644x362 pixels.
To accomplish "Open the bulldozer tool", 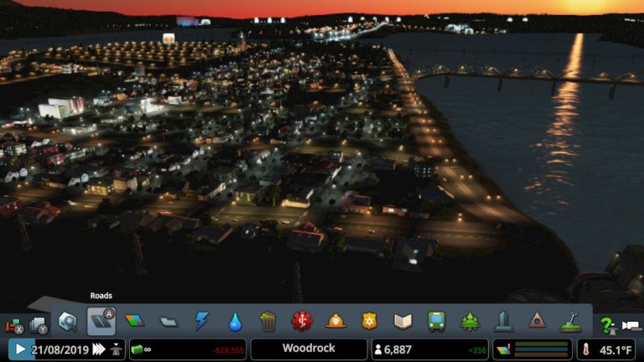I will coord(14,326).
